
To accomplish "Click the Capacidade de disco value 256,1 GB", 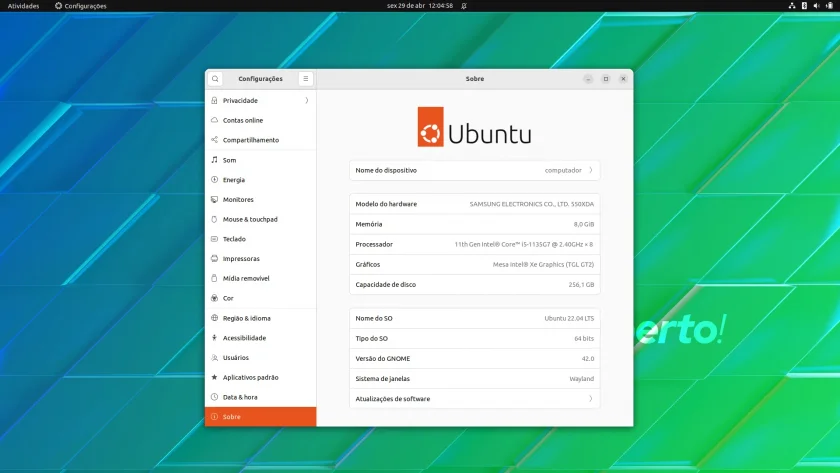I will 581,284.
